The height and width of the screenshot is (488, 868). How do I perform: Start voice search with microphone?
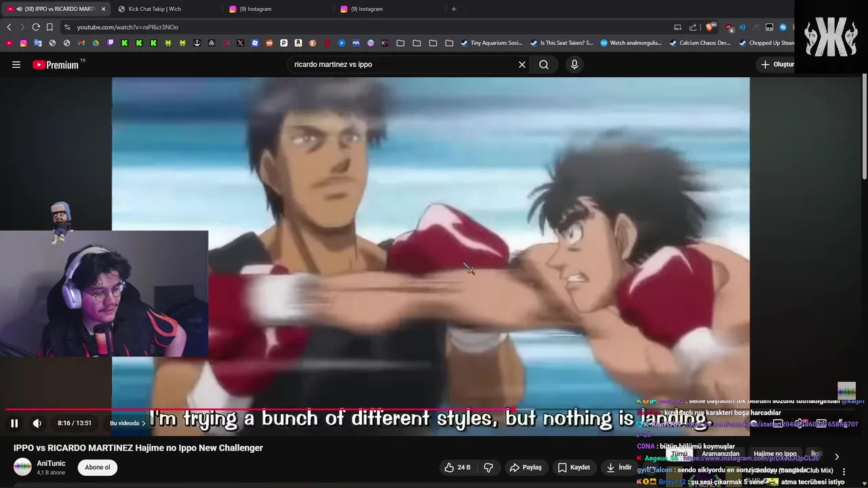point(574,64)
